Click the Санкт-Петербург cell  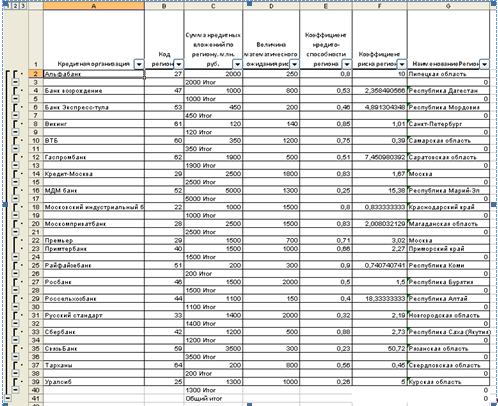(448, 124)
